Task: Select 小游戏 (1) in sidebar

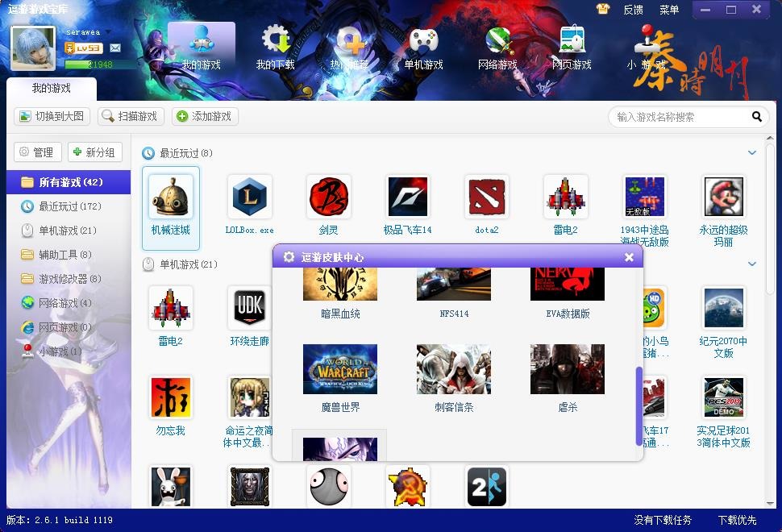Action: [69, 351]
